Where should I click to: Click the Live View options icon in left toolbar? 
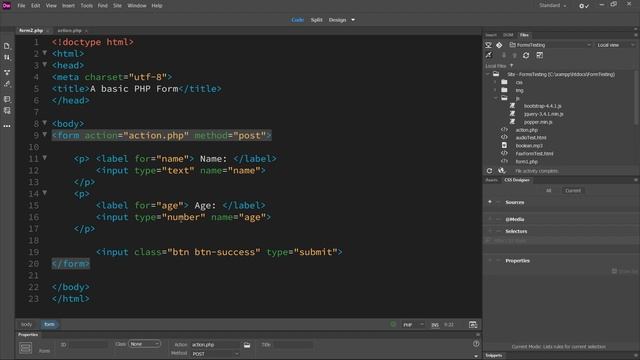click(x=7, y=72)
